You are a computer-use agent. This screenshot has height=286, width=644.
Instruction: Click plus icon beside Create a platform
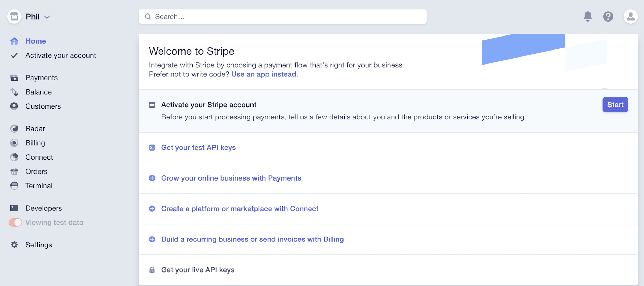(x=152, y=209)
